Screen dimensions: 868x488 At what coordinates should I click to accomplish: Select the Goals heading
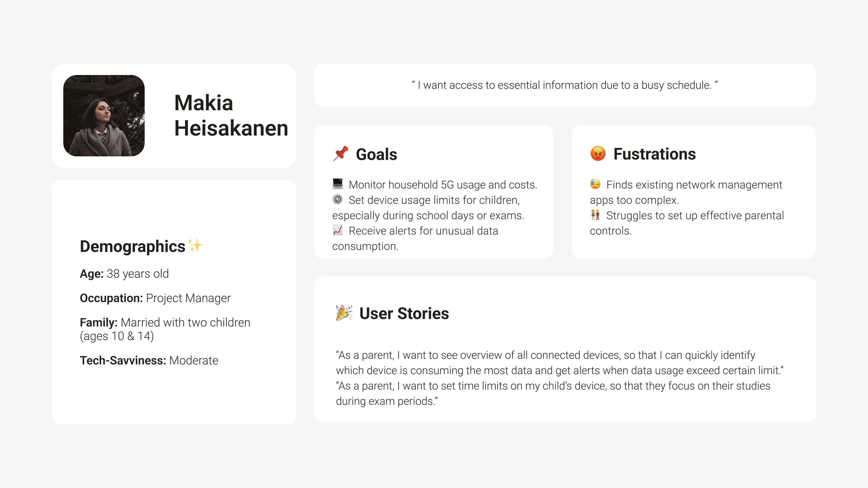[376, 154]
